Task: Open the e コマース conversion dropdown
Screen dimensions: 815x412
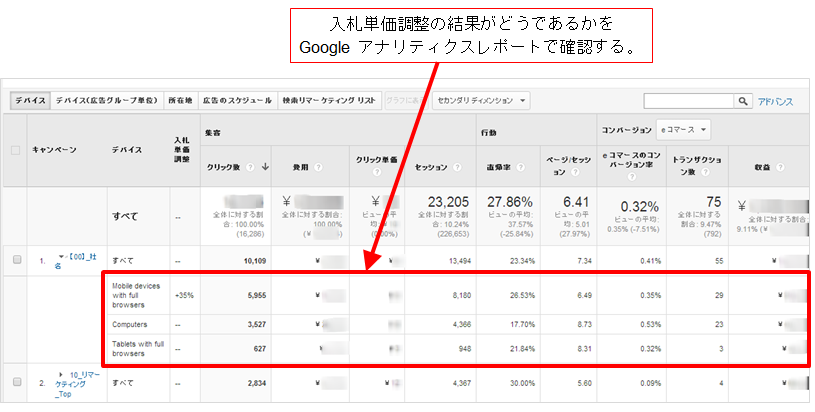Action: click(683, 130)
